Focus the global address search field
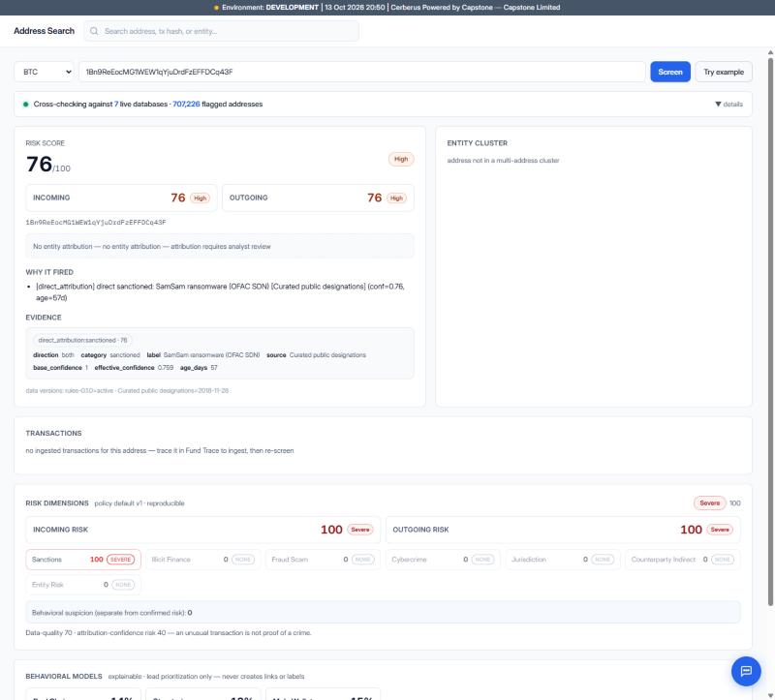Image resolution: width=775 pixels, height=700 pixels. click(222, 31)
